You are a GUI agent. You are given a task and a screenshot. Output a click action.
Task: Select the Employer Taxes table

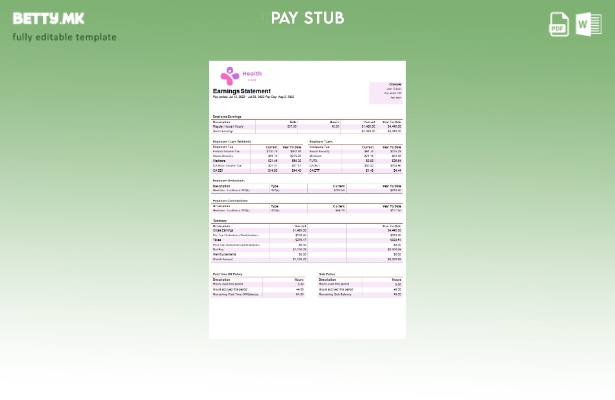coord(355,157)
